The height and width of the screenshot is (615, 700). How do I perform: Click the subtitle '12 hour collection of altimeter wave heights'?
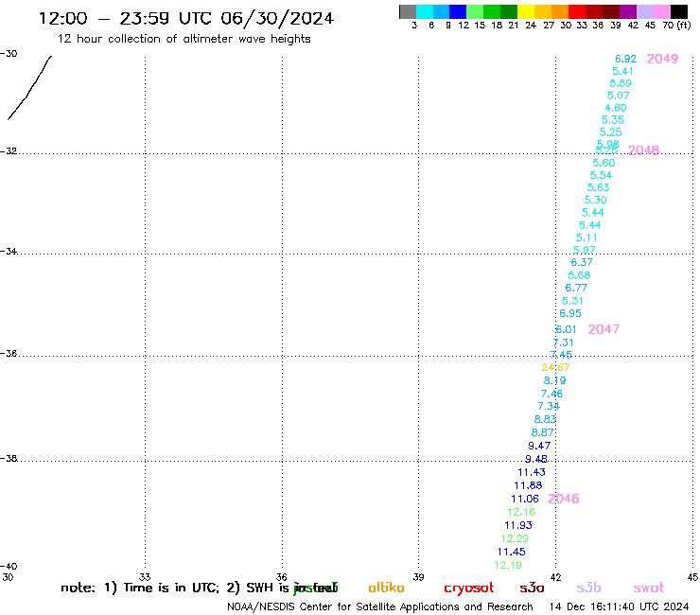184,39
